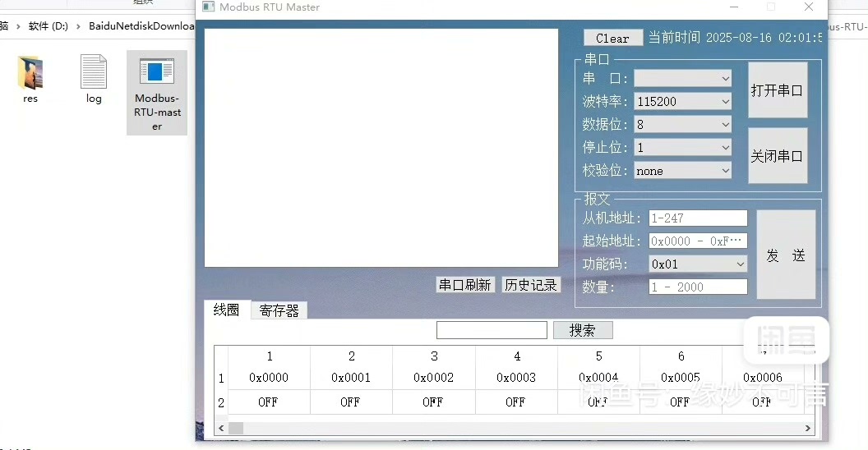Viewport: 868px width, 450px height.
Task: Click the 搜索 search button
Action: [583, 330]
